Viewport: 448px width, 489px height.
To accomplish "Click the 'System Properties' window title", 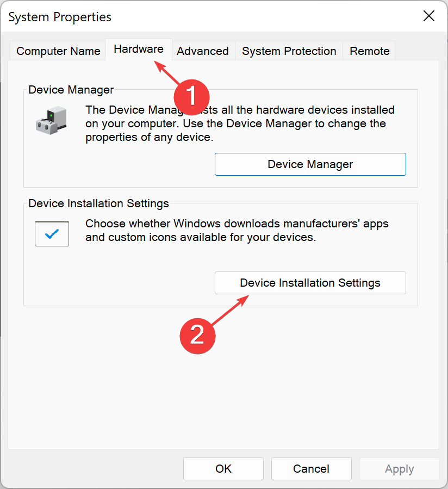I will point(60,17).
